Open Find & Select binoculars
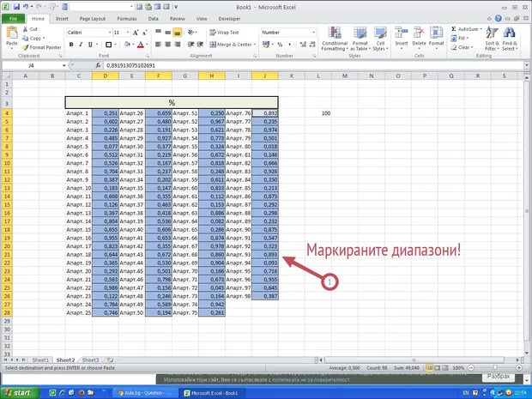The width and height of the screenshot is (532, 399). (x=510, y=39)
